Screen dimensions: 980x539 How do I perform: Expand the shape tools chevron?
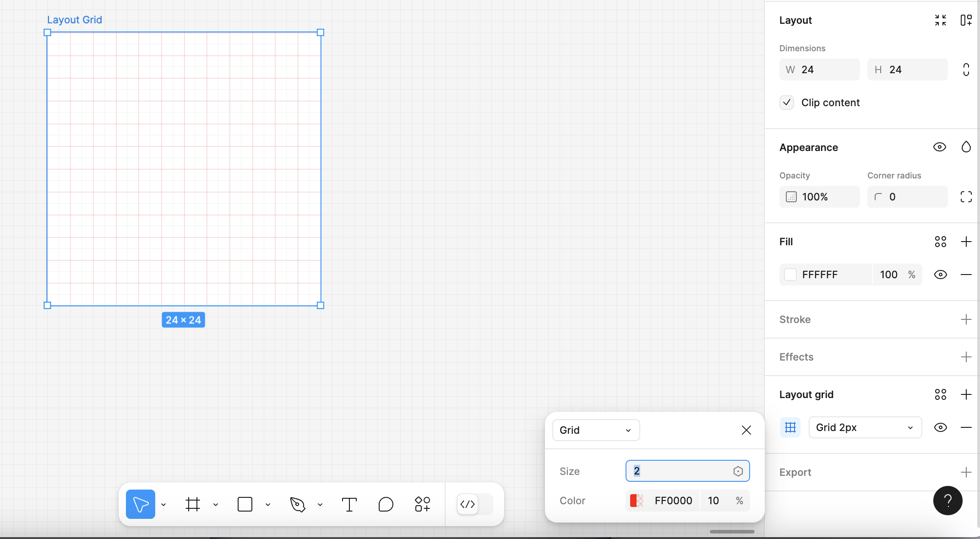click(268, 505)
